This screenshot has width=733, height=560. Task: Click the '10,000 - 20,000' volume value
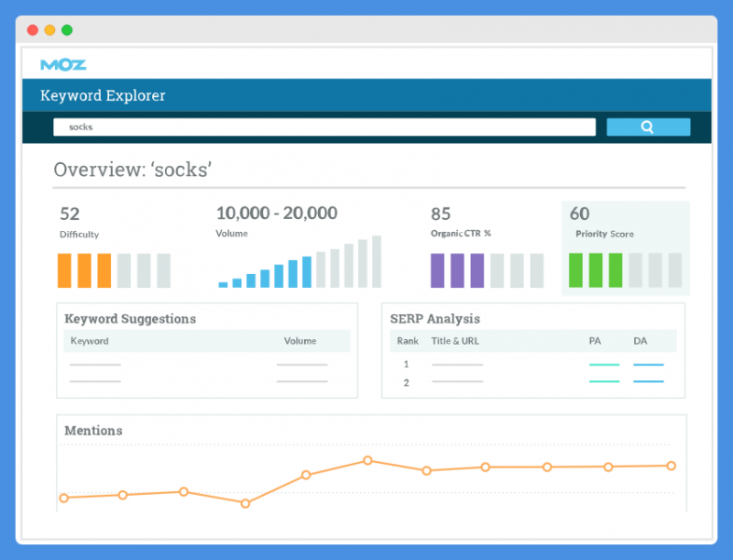[277, 214]
